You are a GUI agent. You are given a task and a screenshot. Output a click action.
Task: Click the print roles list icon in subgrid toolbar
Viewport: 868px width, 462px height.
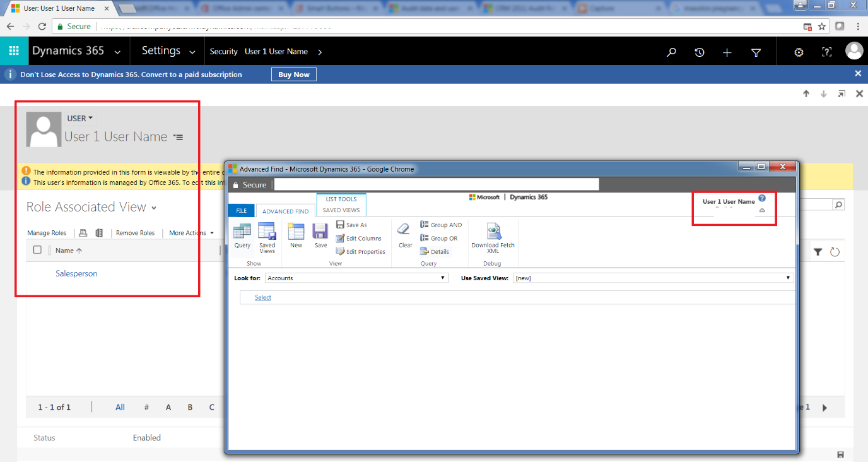tap(83, 233)
